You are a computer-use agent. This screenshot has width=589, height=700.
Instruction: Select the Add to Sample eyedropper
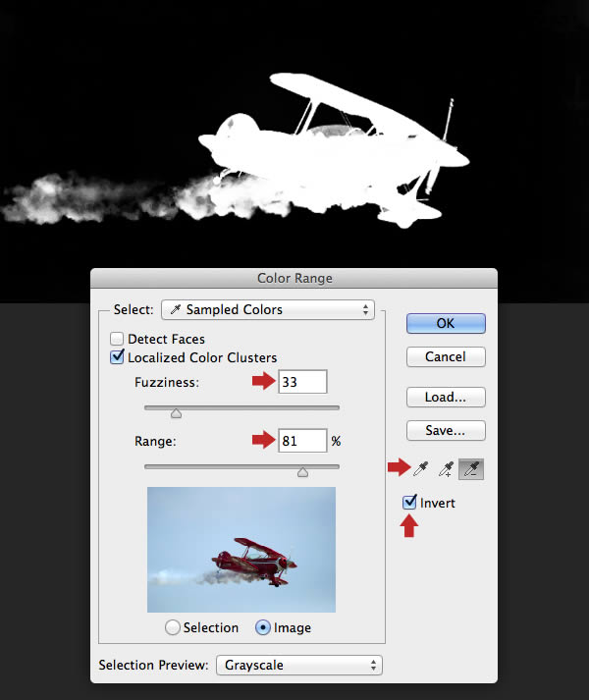[x=446, y=468]
